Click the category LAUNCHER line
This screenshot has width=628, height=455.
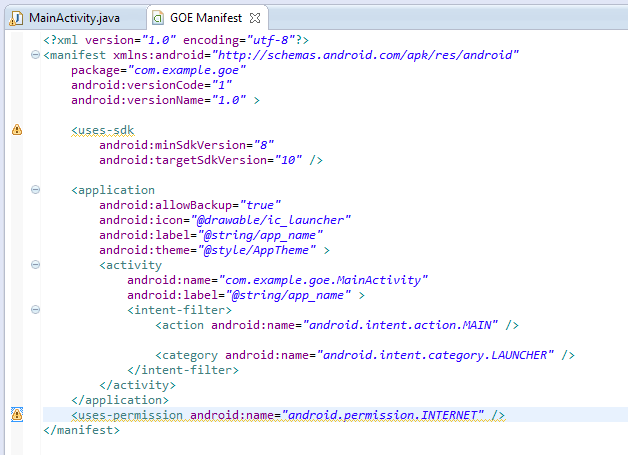coord(365,355)
